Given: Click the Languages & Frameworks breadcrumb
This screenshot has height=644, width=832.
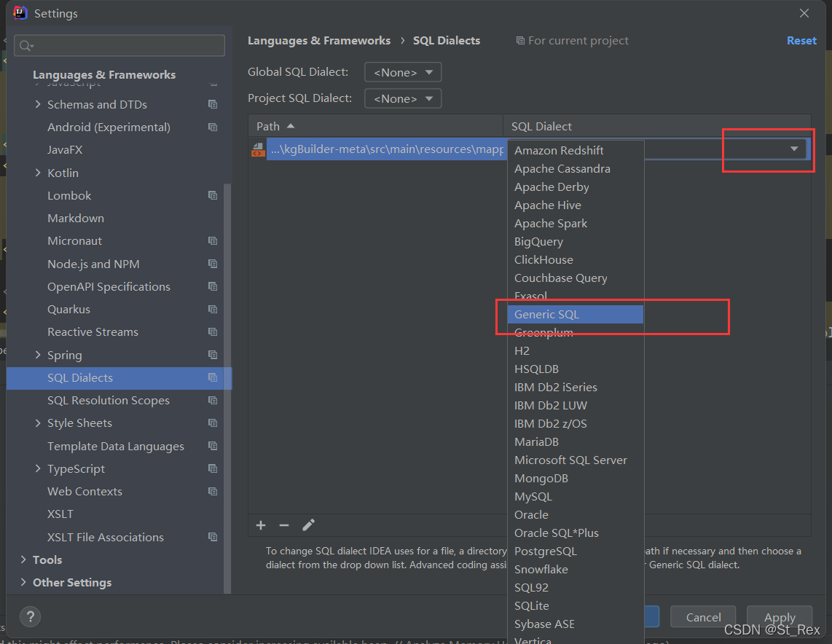Looking at the screenshot, I should pos(319,41).
